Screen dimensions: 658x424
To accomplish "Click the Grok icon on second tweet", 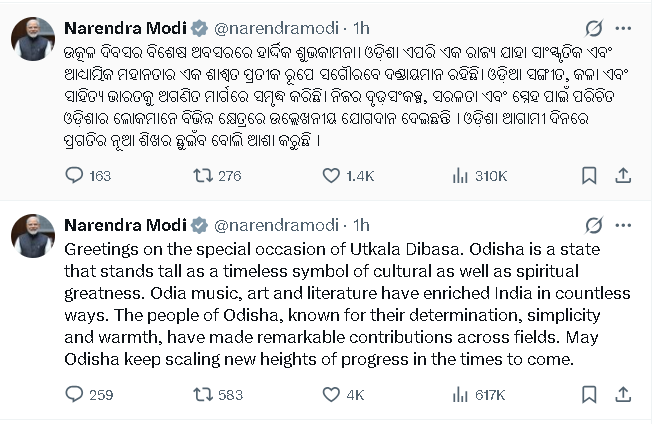I will pyautogui.click(x=594, y=225).
